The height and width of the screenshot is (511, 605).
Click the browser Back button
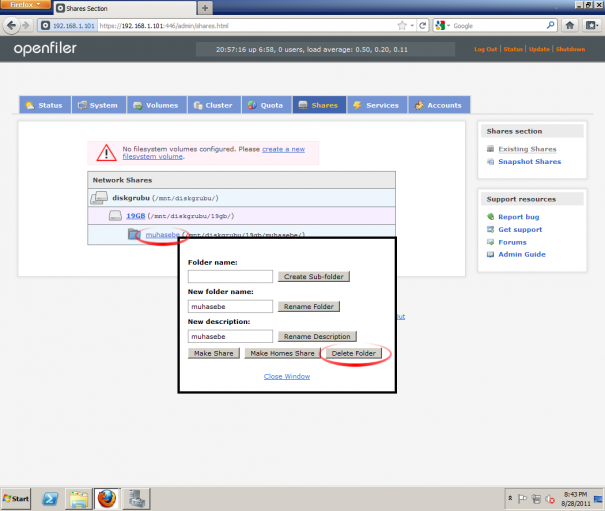coord(11,25)
